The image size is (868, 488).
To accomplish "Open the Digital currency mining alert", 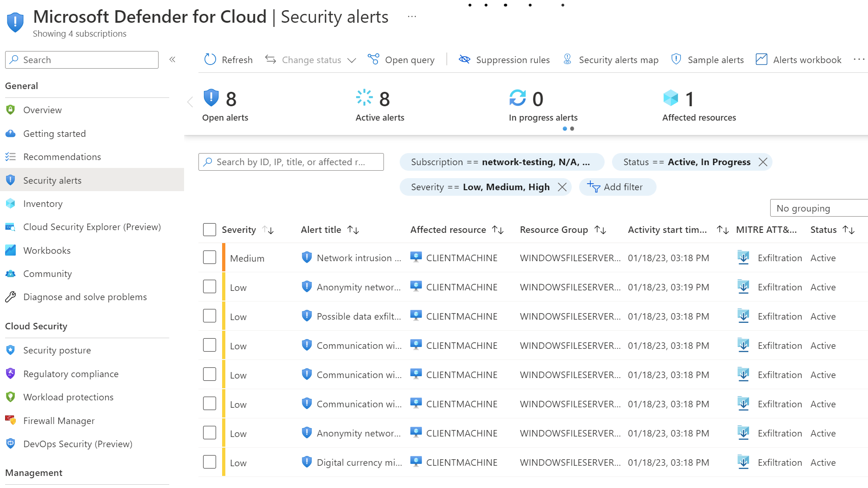I will 359,462.
